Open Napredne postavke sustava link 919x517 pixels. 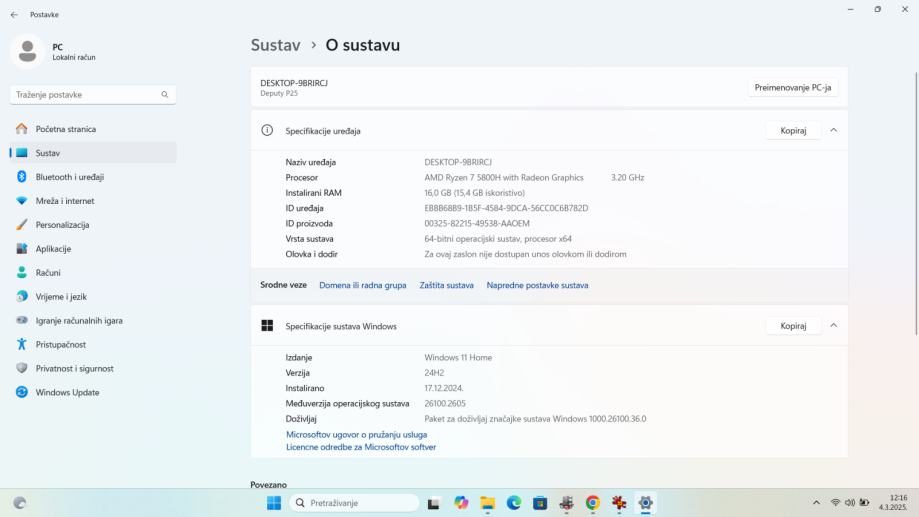click(537, 285)
